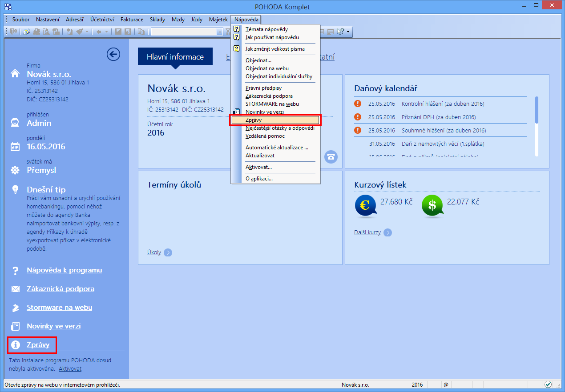The height and width of the screenshot is (392, 565).
Task: Click the newspaper icon beside Novinky ve verzi in sidebar
Action: point(15,326)
